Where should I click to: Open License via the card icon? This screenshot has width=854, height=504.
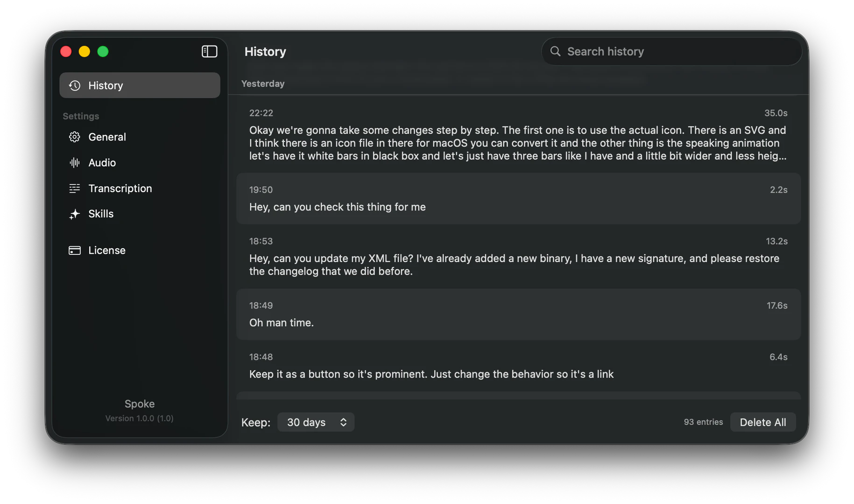click(x=74, y=250)
